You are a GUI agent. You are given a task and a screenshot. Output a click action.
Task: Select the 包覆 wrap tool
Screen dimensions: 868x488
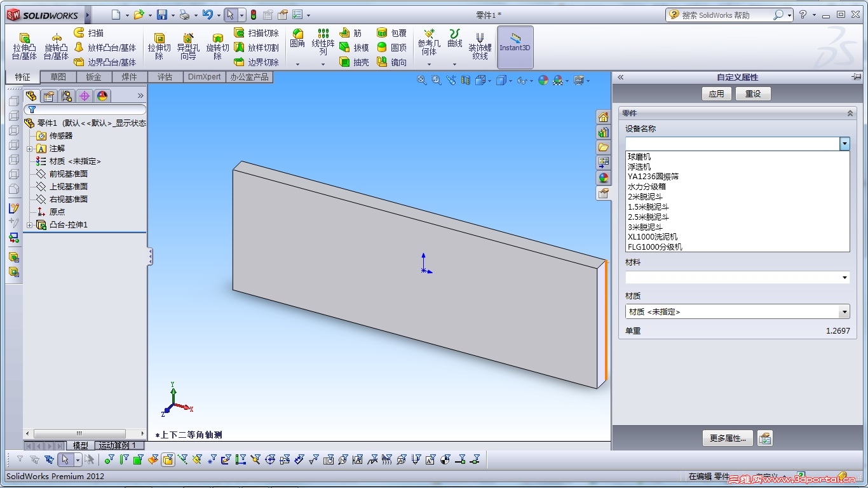(x=391, y=33)
